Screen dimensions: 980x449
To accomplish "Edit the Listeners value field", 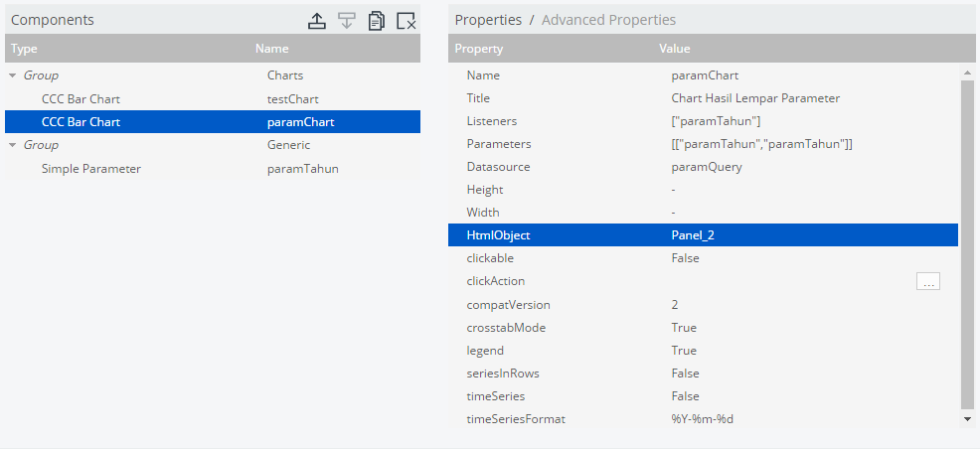I will pyautogui.click(x=716, y=121).
